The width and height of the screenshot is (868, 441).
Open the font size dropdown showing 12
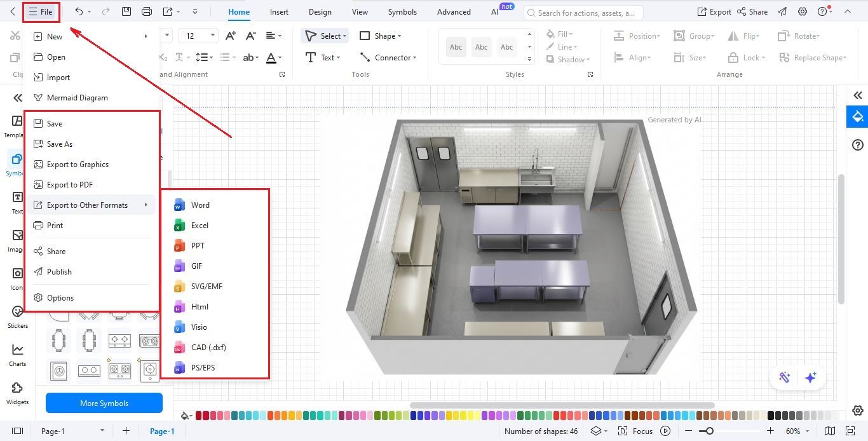[x=198, y=36]
